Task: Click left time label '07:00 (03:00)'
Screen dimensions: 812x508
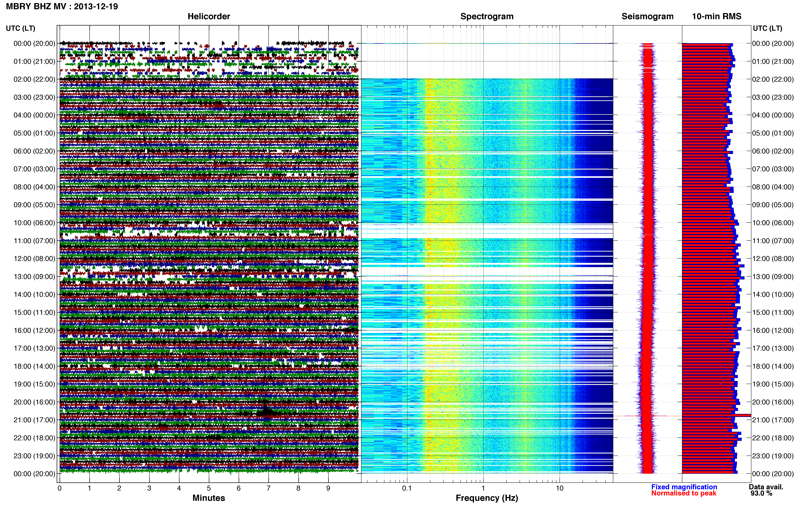Action: pos(34,169)
